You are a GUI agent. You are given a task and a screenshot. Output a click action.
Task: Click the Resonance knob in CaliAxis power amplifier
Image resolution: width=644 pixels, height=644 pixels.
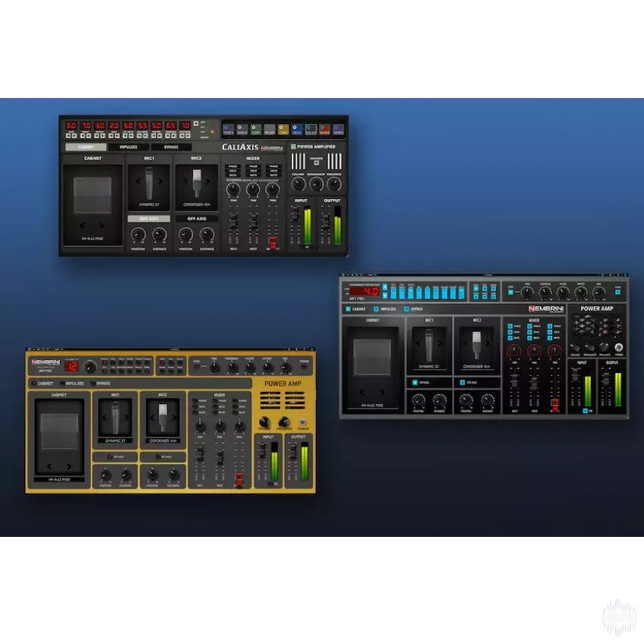point(316,184)
